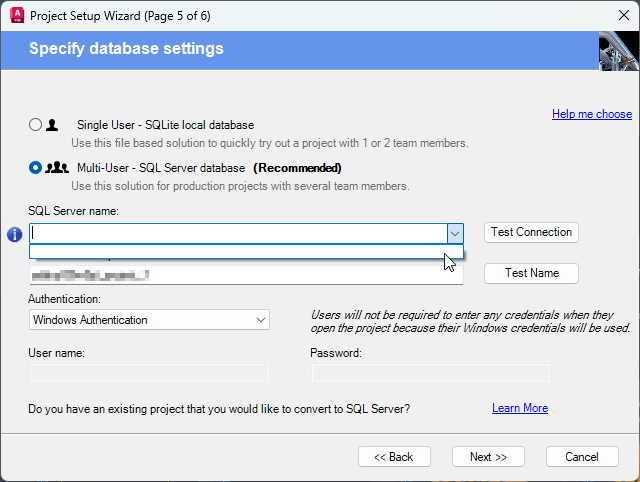Image resolution: width=640 pixels, height=482 pixels.
Task: Open the Learn More link
Action: pyautogui.click(x=520, y=408)
